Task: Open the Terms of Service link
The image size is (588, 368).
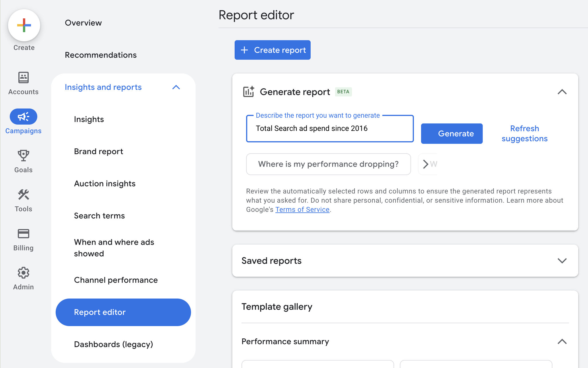Action: point(302,210)
